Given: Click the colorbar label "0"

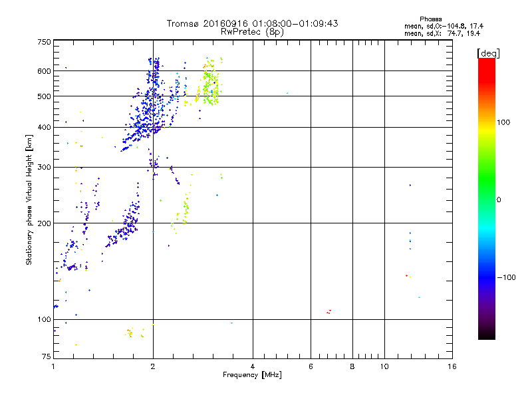Looking at the screenshot, I should click(x=498, y=200).
